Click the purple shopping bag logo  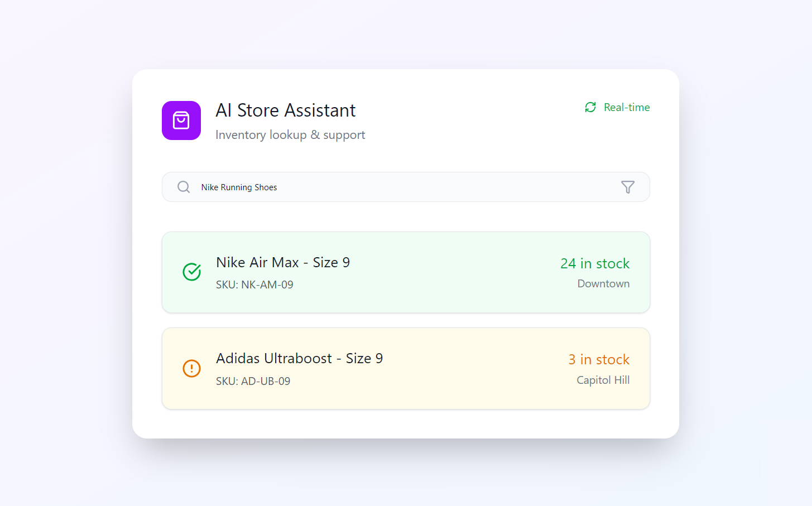181,121
